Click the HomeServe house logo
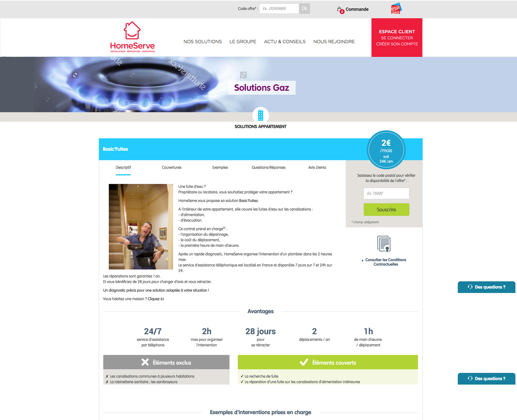Screen dimensions: 517x420 (132, 37)
